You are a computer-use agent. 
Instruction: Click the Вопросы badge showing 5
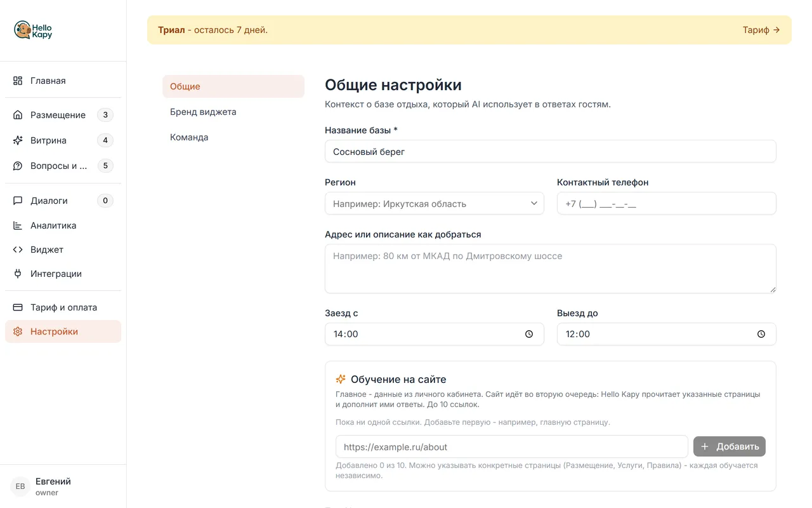tap(105, 166)
